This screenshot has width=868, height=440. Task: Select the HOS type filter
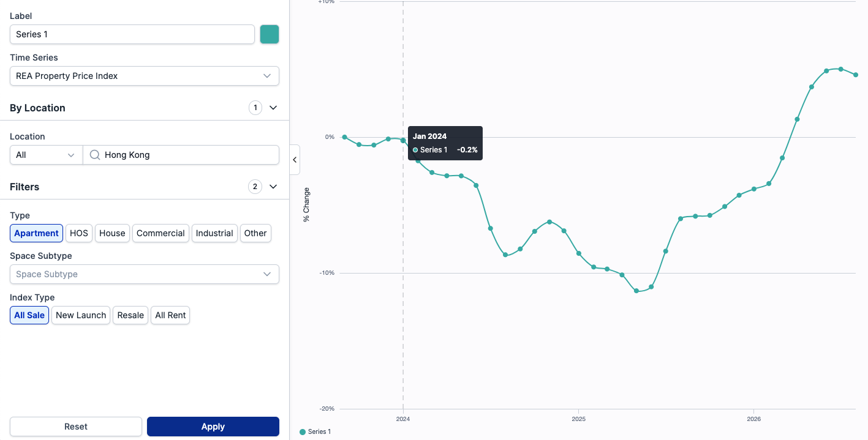[79, 233]
